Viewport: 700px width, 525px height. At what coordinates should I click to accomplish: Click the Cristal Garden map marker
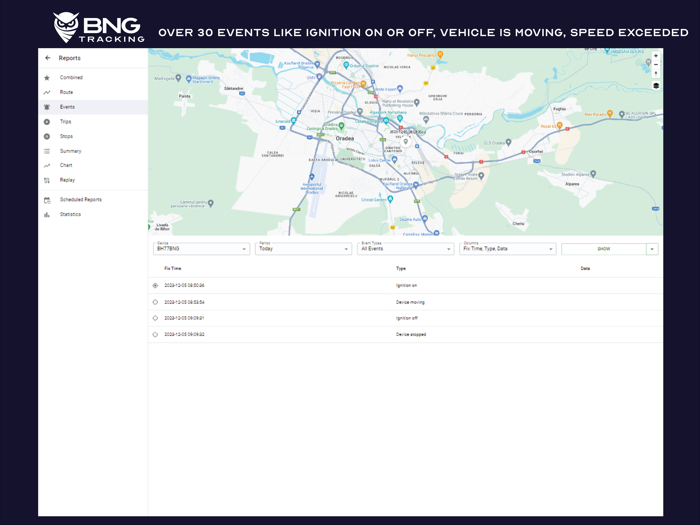coord(390,199)
